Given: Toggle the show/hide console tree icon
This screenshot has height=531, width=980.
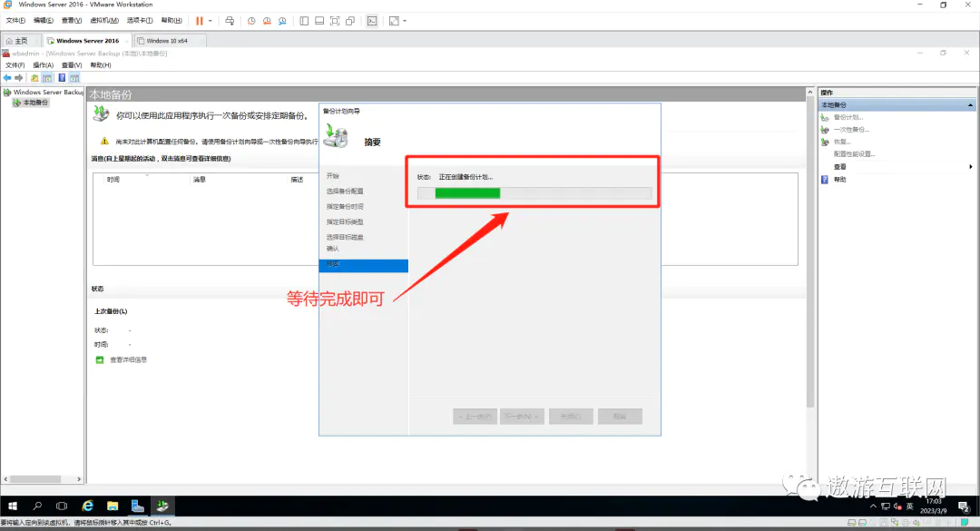Looking at the screenshot, I should coord(47,77).
